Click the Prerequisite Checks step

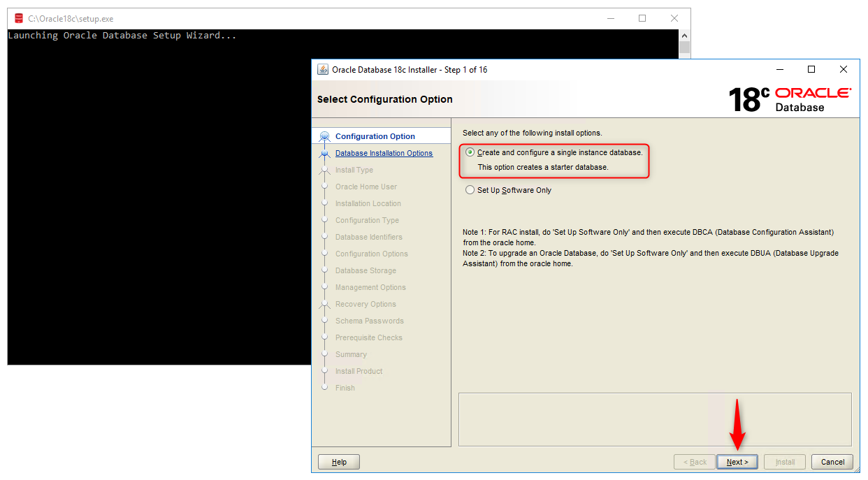(369, 337)
